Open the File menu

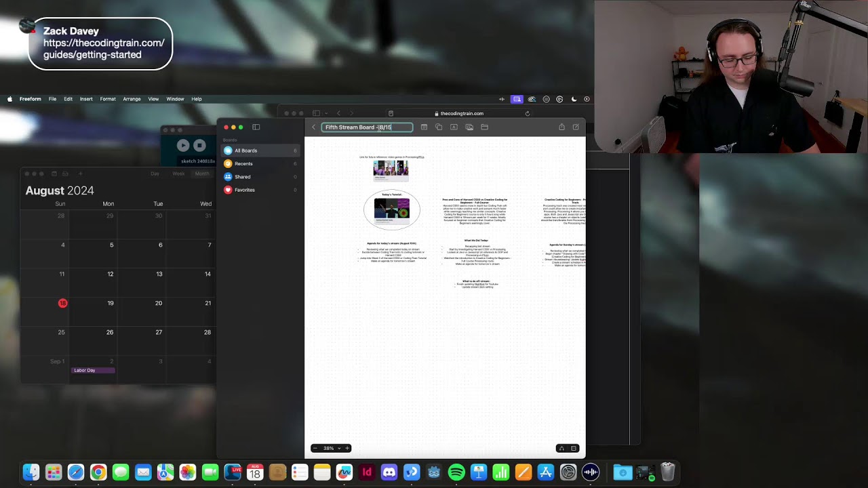[x=52, y=99]
